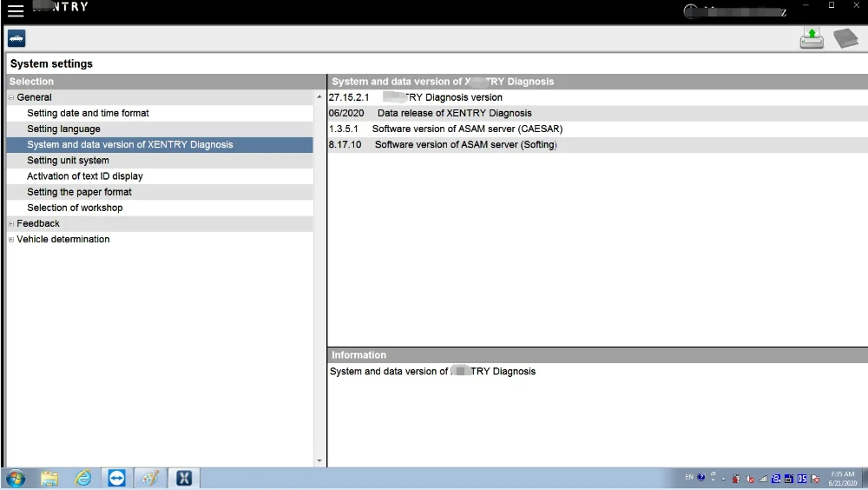The width and height of the screenshot is (868, 490).
Task: Click the System settings heading
Action: coord(51,63)
